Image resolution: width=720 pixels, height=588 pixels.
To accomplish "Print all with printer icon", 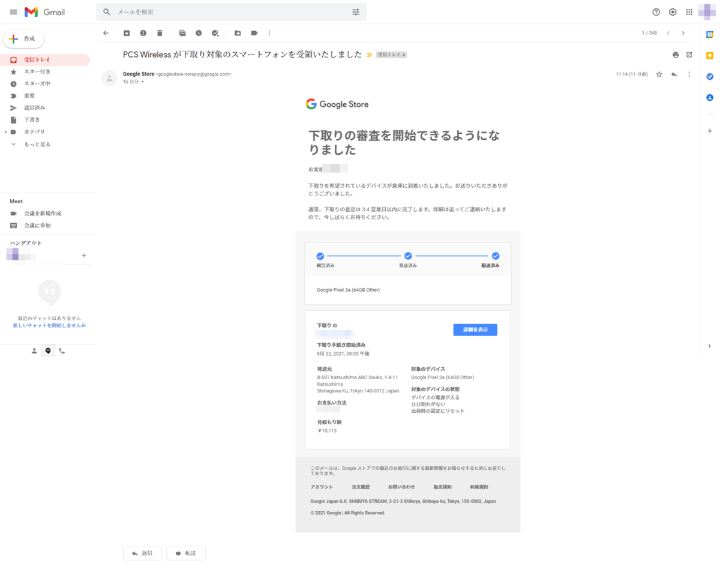I will click(x=676, y=55).
